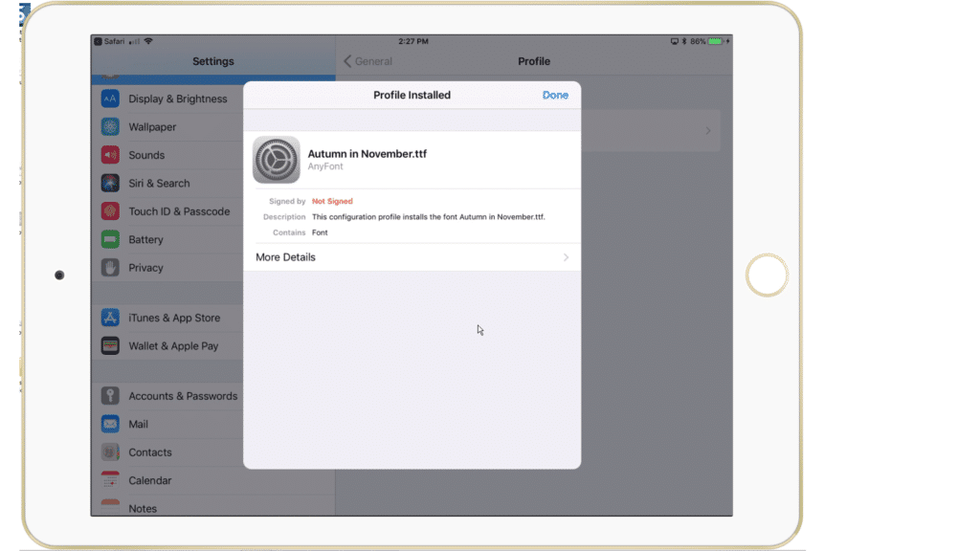Screen dimensions: 980x551
Task: Open Wallpaper settings icon
Action: (x=110, y=127)
